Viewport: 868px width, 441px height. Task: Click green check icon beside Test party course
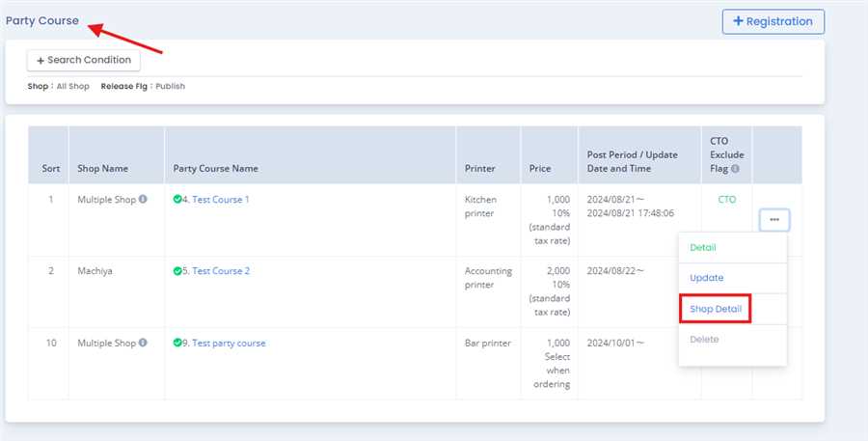click(177, 343)
